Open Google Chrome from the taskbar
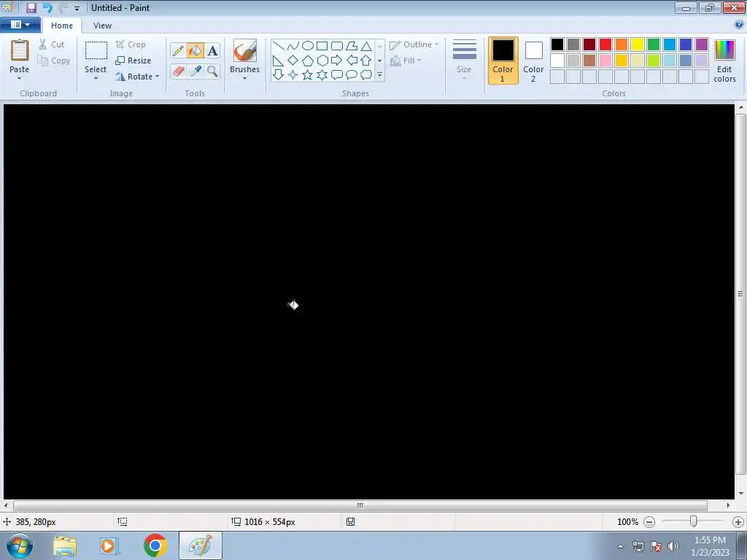Screen dimensions: 747x560 coord(155,545)
